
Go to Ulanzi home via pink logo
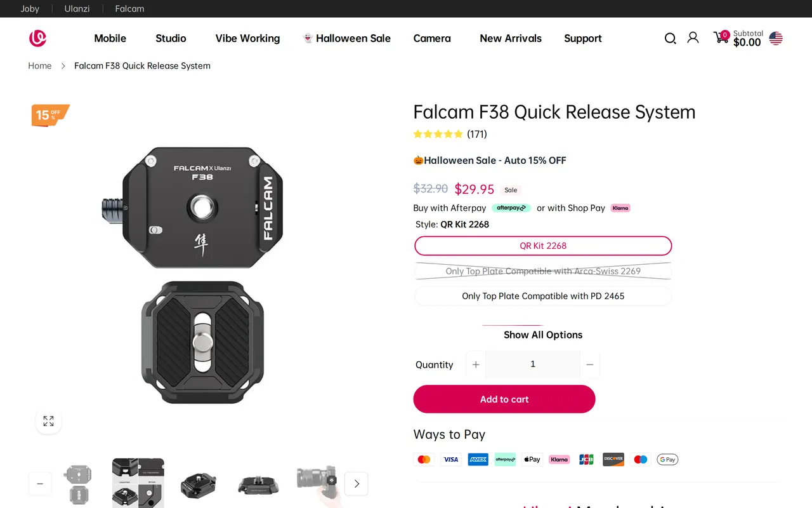[37, 38]
